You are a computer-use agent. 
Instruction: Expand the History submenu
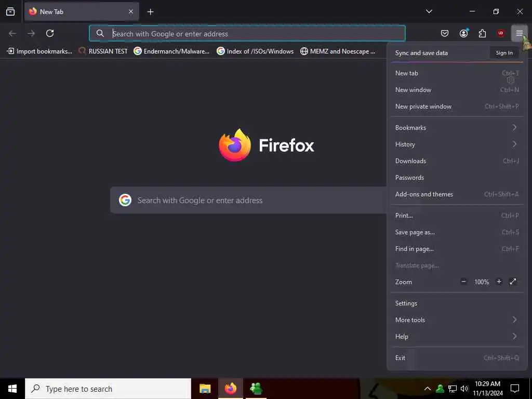(457, 144)
